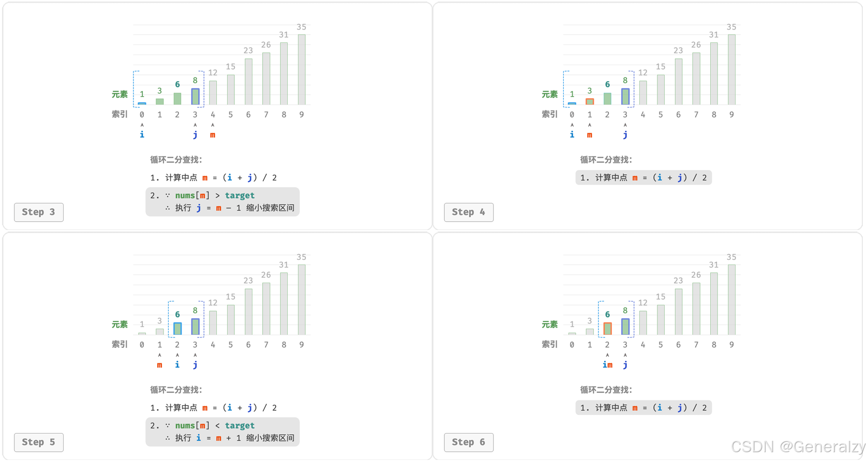Click the bar labeled 26 in Step 5 panel
Image resolution: width=868 pixels, height=462 pixels.
point(266,309)
